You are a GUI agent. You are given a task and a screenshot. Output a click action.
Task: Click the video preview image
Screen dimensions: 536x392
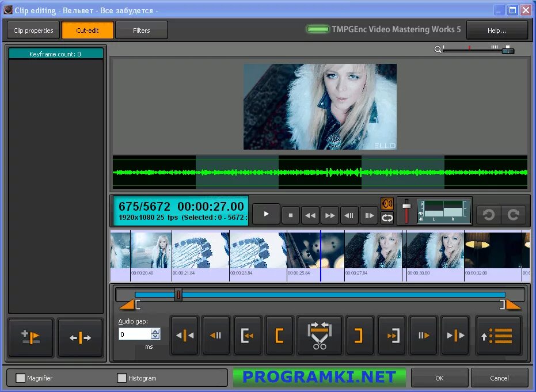(x=320, y=106)
